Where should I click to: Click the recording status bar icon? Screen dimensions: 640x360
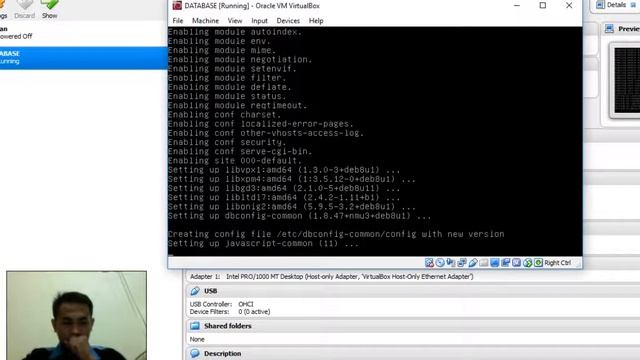click(505, 263)
